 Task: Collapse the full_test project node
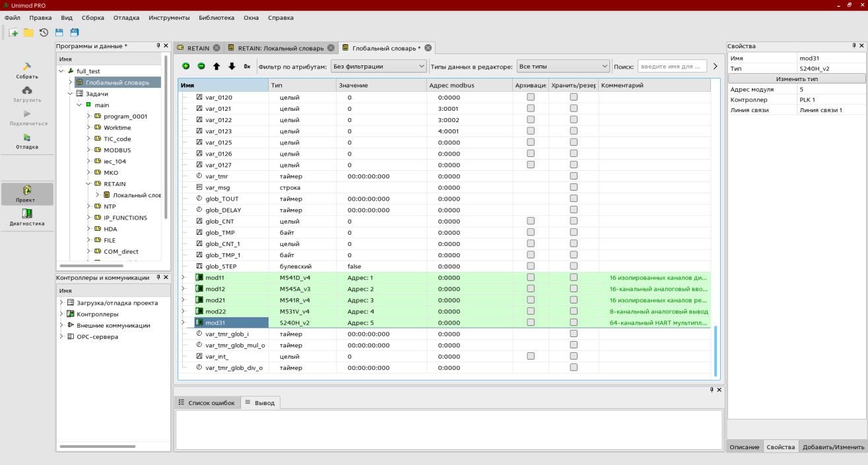tap(61, 71)
